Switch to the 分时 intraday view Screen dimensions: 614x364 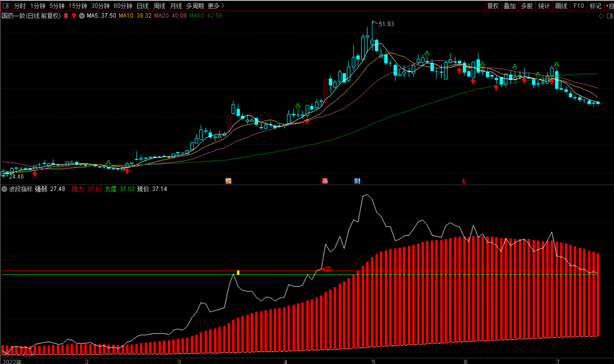point(20,6)
